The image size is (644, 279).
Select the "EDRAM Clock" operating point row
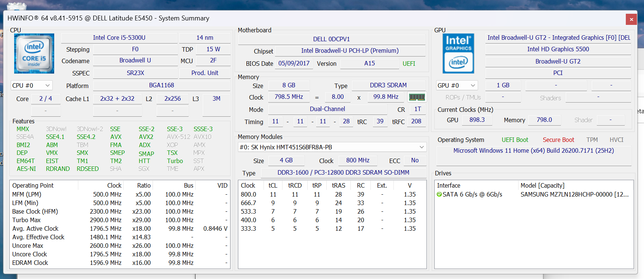[120, 263]
